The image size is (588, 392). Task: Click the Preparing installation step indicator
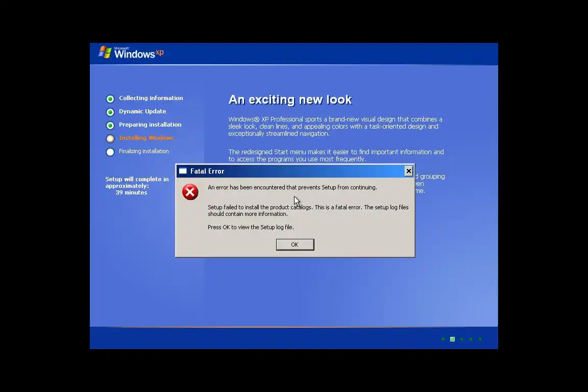click(110, 125)
